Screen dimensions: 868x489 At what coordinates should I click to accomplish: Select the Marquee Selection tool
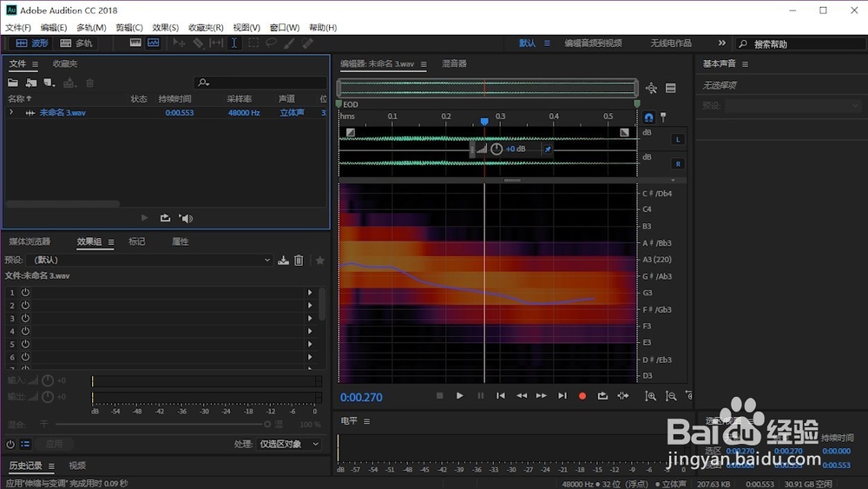tap(253, 43)
